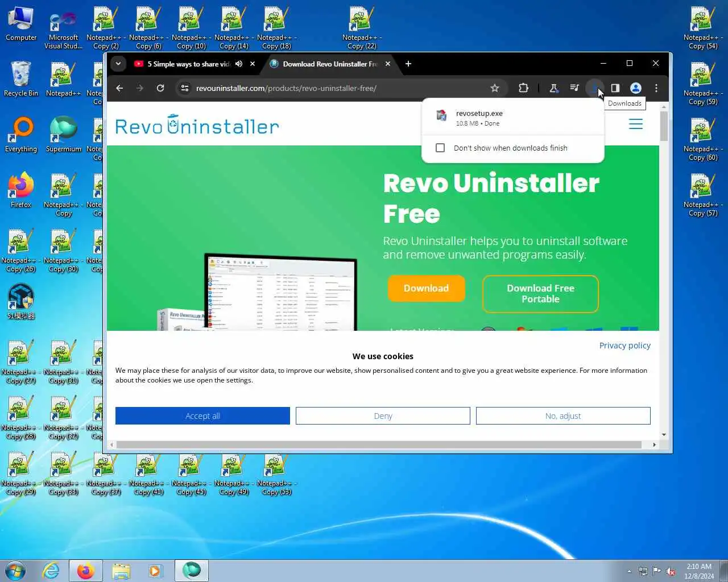728x582 pixels.
Task: View site information icon in address bar
Action: point(184,88)
